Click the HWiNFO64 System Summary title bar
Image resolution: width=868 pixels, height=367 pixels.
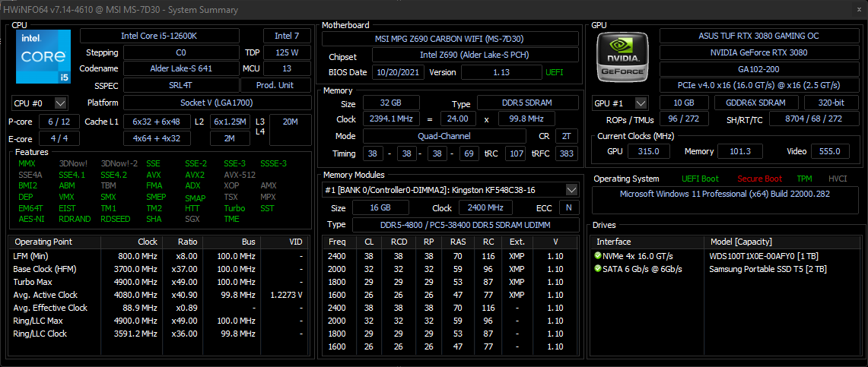(434, 9)
